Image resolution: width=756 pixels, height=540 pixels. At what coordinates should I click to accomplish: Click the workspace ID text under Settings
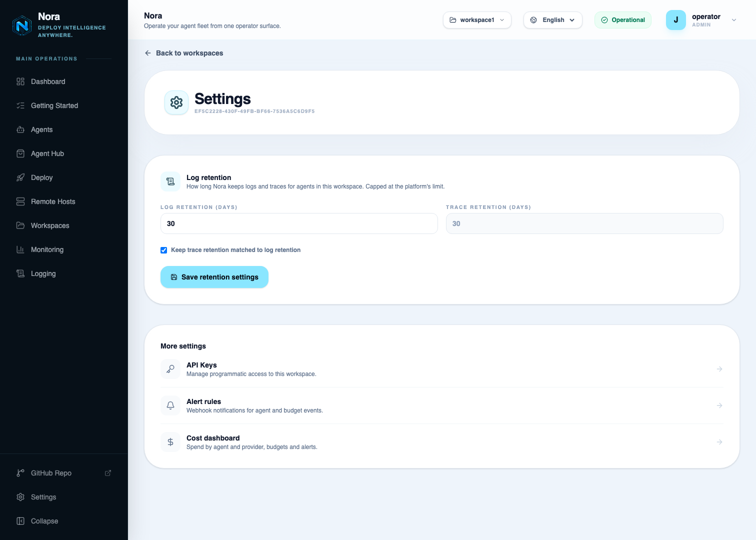pos(254,111)
